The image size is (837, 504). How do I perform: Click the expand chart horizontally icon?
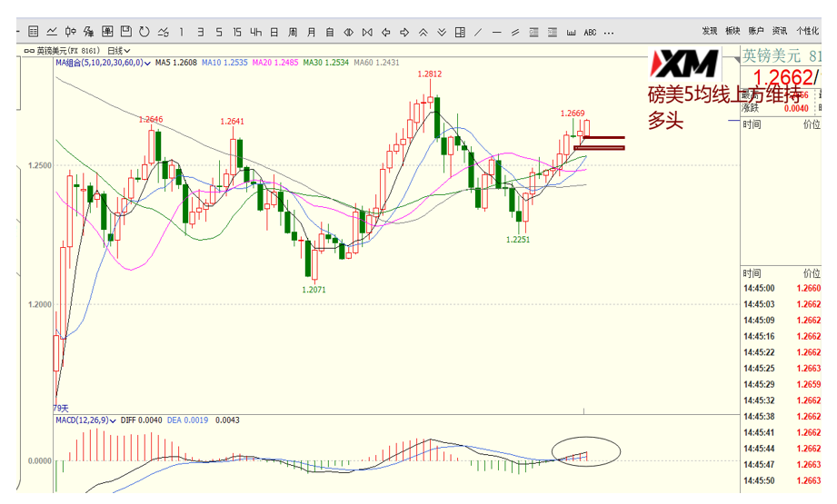click(x=367, y=32)
